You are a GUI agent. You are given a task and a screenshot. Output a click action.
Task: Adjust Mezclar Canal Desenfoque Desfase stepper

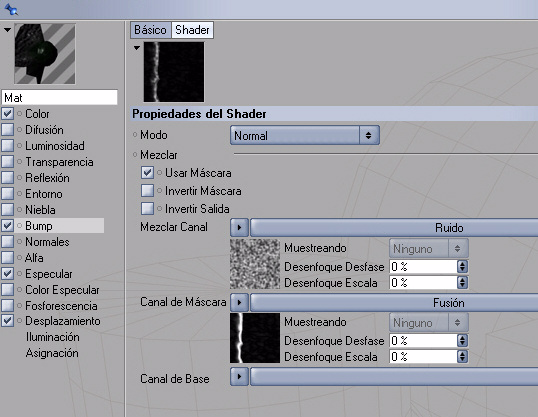click(x=463, y=266)
